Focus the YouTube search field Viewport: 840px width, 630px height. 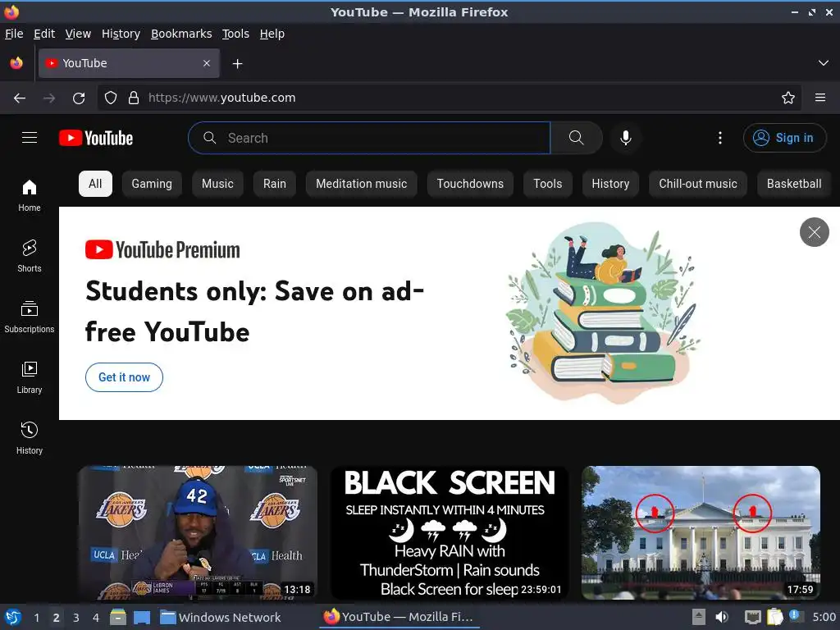(370, 138)
